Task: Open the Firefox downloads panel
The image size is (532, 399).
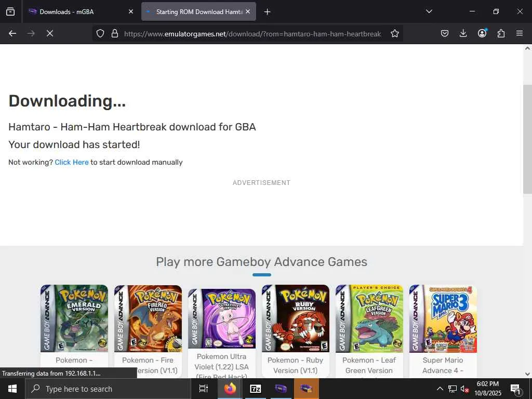Action: pos(463,33)
